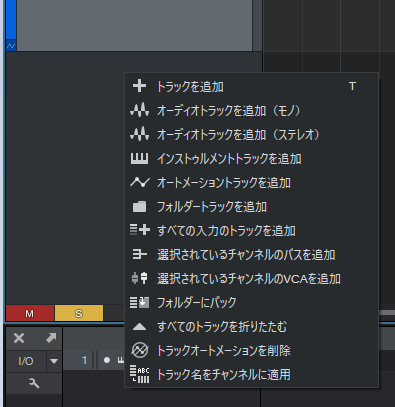Click the waveform icon for ステレオ audio track
The width and height of the screenshot is (395, 407).
point(139,134)
